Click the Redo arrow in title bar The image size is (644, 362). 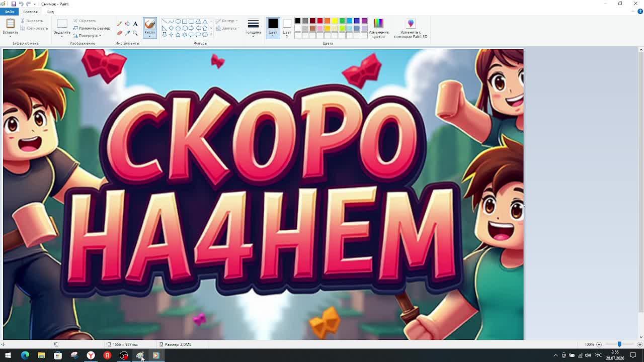[x=28, y=4]
